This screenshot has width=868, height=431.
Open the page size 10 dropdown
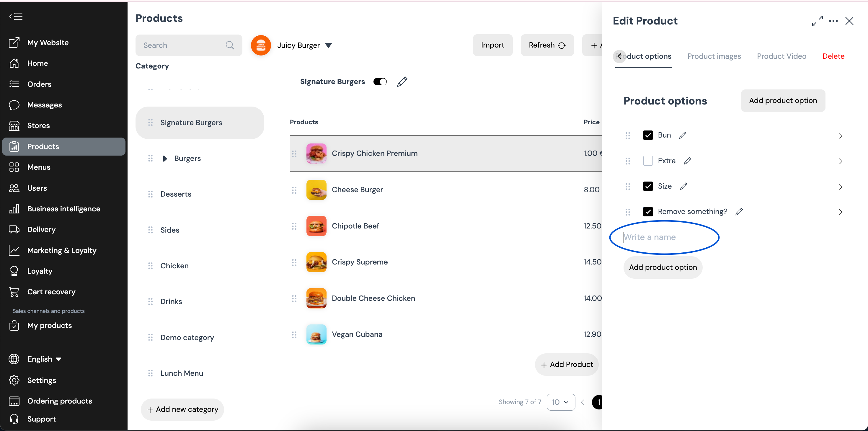pyautogui.click(x=561, y=402)
